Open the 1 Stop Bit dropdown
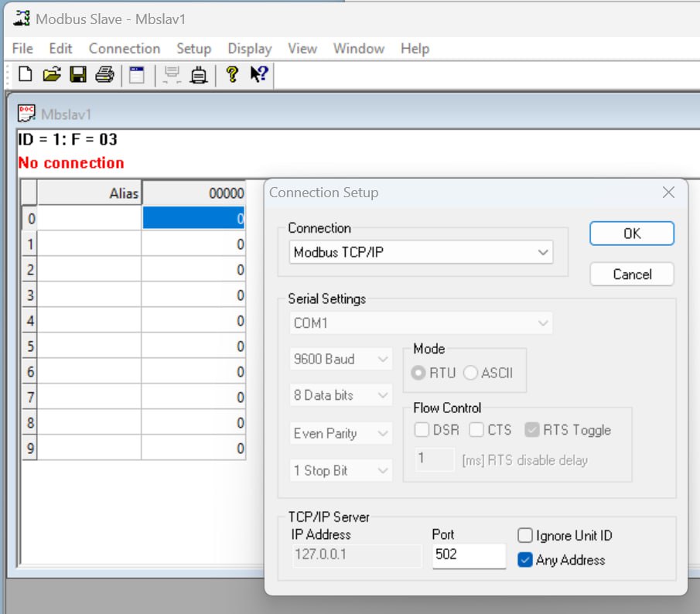Viewport: 700px width, 614px height. point(340,470)
